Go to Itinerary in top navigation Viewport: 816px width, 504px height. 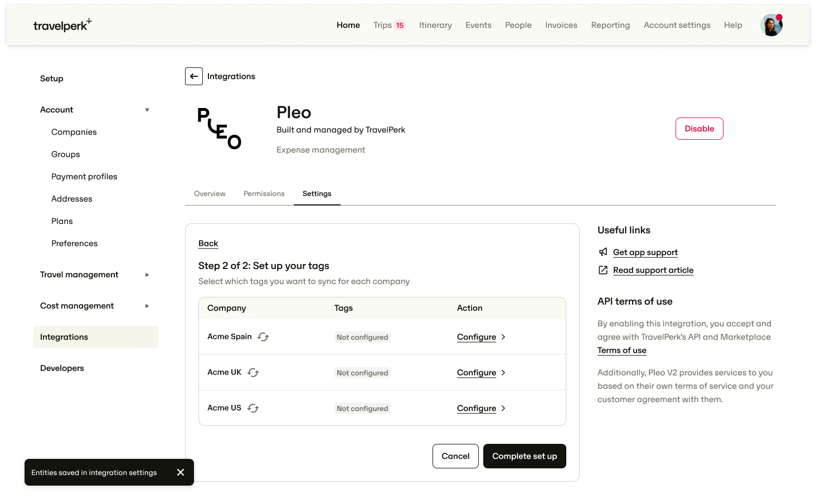435,25
